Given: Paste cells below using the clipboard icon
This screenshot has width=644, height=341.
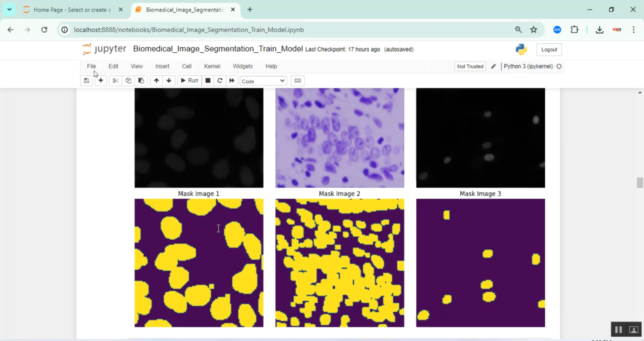Looking at the screenshot, I should pyautogui.click(x=140, y=81).
